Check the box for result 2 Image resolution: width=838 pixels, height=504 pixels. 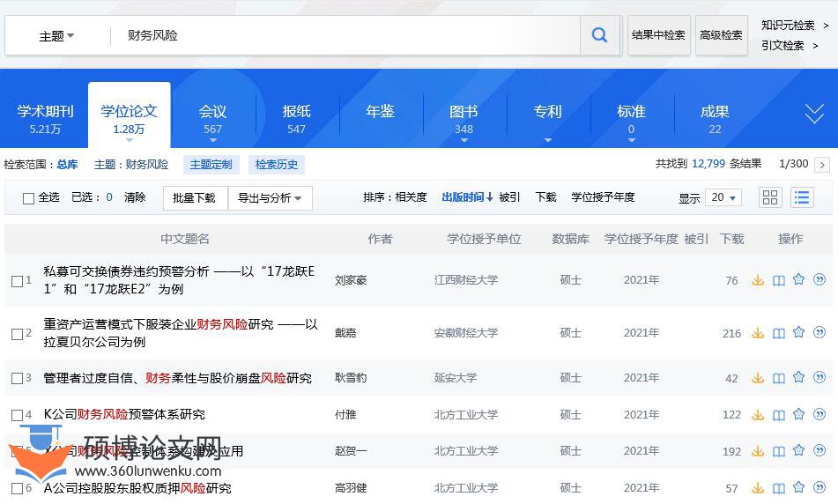[x=17, y=334]
